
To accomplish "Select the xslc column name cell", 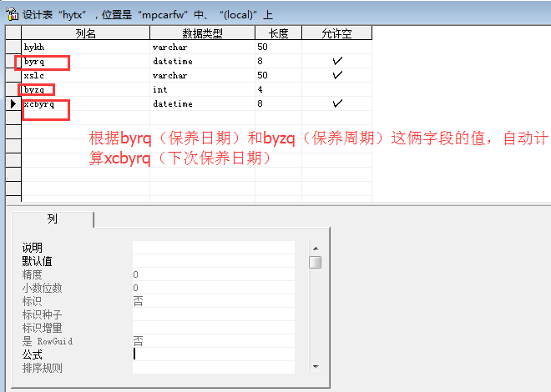I will coord(85,75).
